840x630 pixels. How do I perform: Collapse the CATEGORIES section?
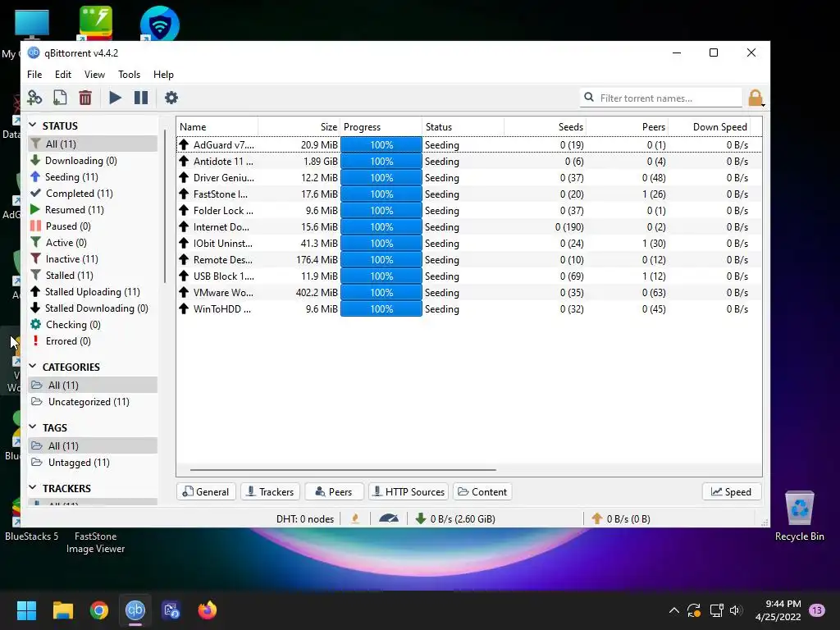(33, 367)
